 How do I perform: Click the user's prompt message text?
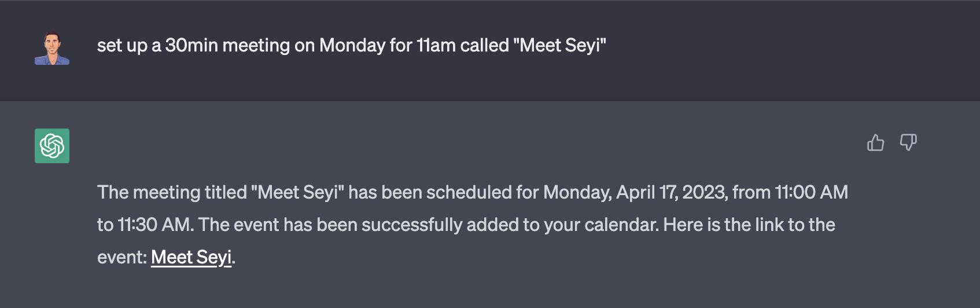[x=351, y=45]
